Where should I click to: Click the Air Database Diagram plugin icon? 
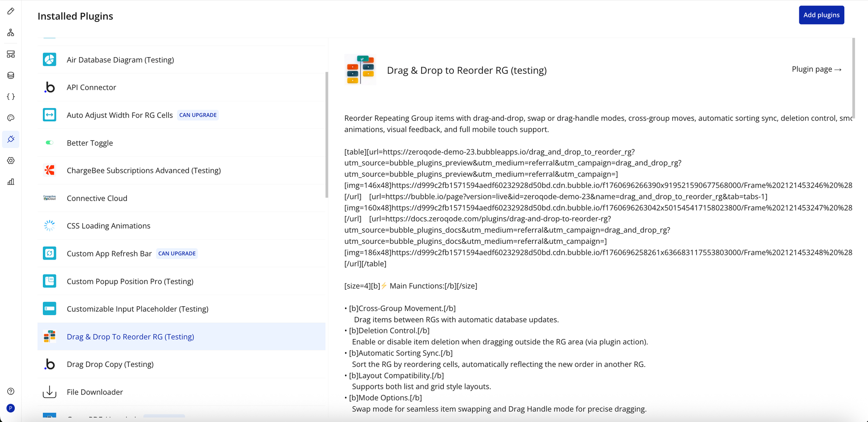[50, 59]
